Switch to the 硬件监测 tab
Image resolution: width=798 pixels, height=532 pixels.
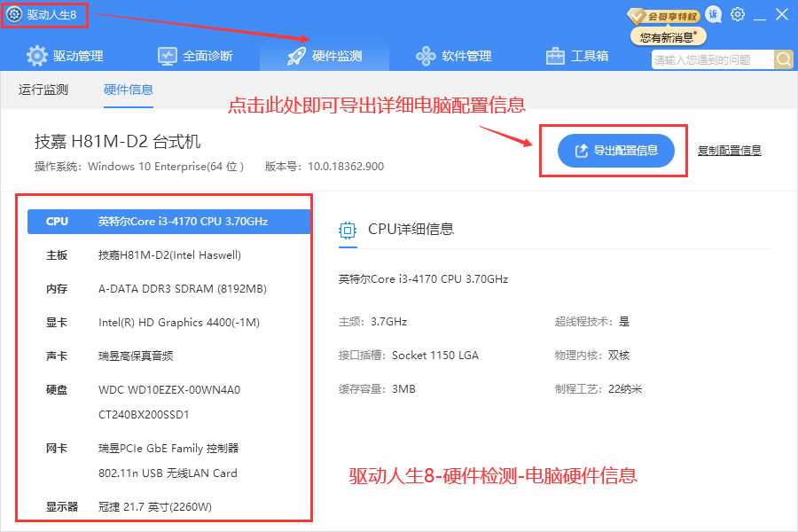click(325, 56)
